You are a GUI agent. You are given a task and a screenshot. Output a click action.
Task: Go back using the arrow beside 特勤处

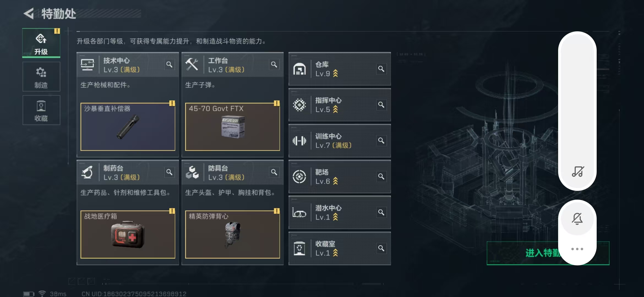click(29, 13)
